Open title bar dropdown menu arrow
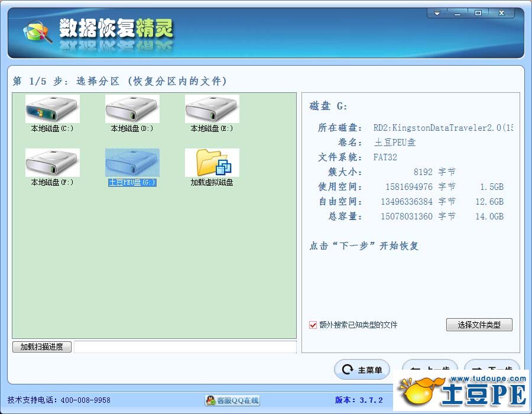The width and height of the screenshot is (532, 414). point(437,13)
